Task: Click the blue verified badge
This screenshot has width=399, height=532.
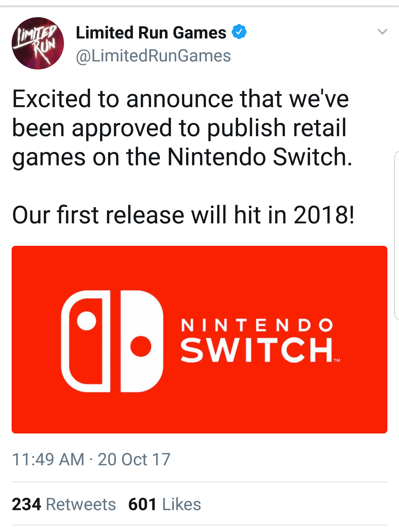Action: [x=239, y=32]
